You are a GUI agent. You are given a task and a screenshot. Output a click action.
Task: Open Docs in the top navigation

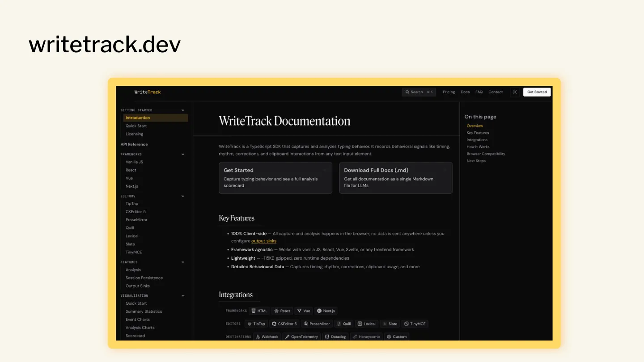click(x=465, y=92)
